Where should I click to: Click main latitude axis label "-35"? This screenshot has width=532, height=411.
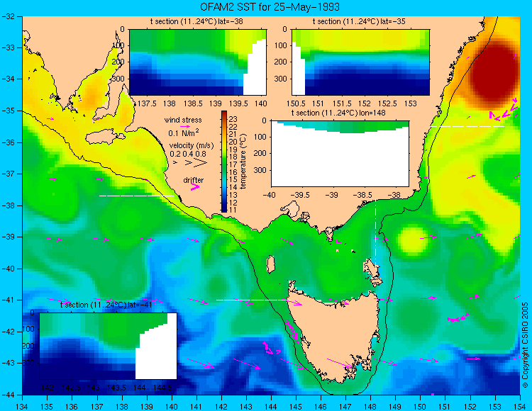(x=9, y=111)
